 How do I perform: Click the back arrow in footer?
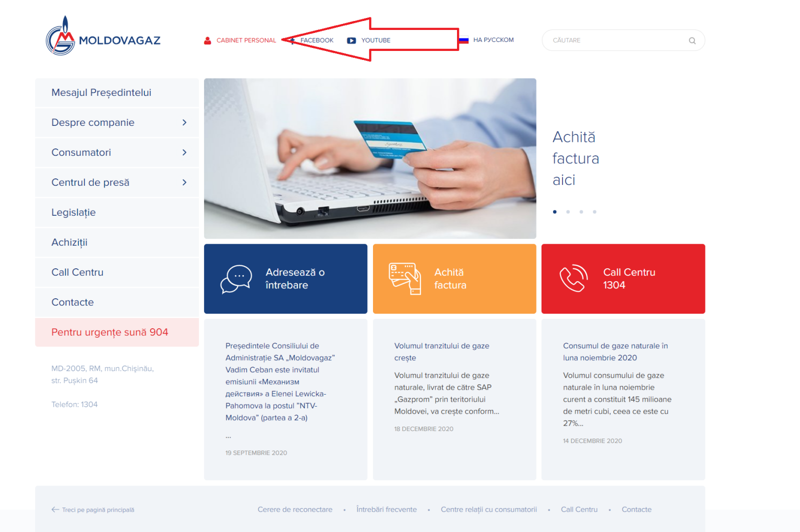coord(55,510)
